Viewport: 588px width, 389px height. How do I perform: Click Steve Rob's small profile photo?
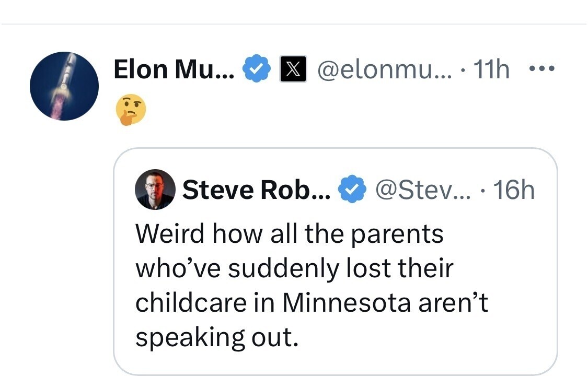click(x=155, y=189)
